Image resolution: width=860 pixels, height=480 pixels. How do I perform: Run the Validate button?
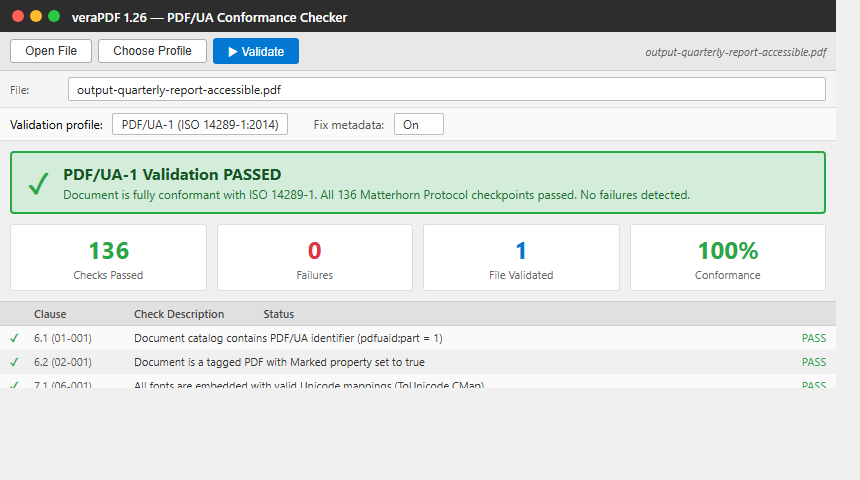pos(256,51)
